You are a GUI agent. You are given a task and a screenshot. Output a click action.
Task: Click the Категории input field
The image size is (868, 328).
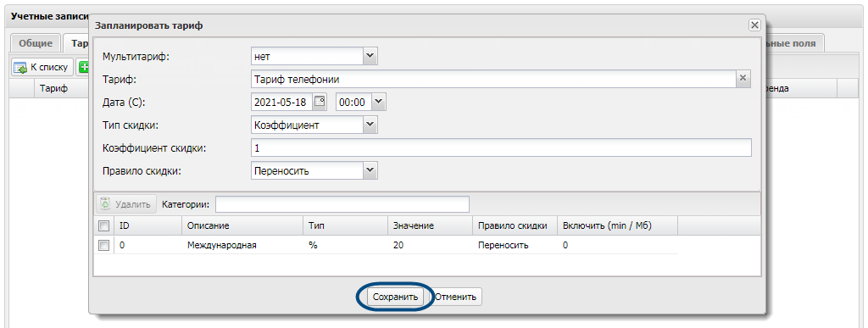click(342, 204)
